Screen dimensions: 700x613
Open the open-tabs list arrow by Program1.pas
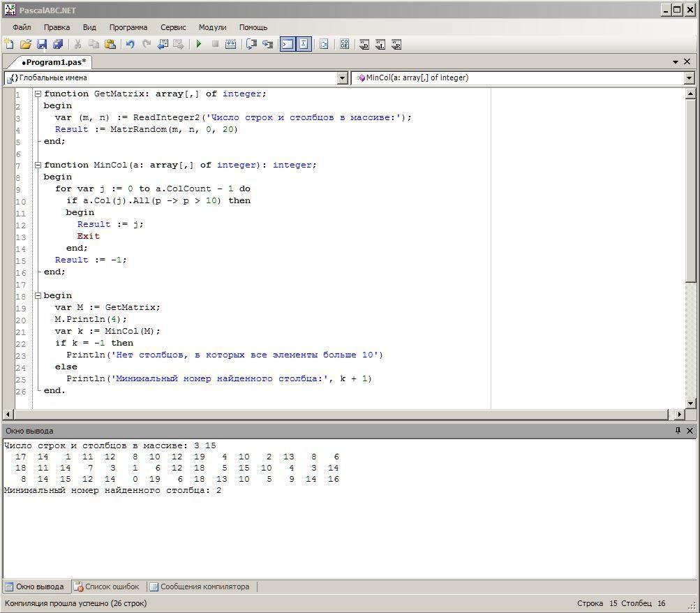[x=676, y=61]
